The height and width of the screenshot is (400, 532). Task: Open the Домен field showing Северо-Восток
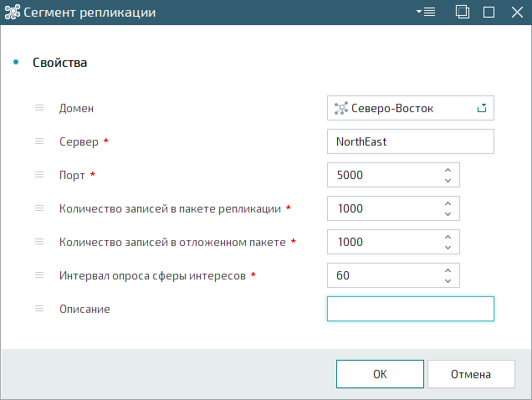click(411, 108)
